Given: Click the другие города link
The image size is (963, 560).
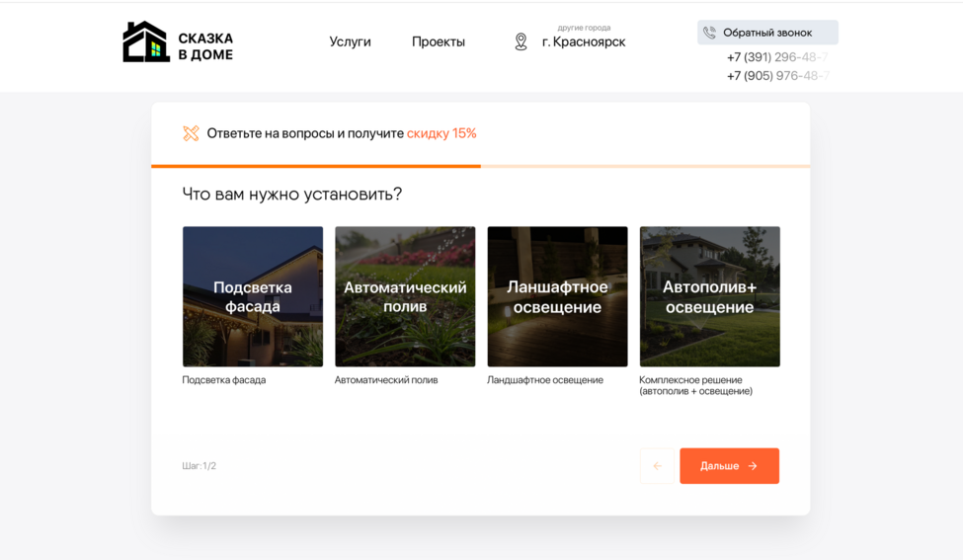Looking at the screenshot, I should point(584,28).
